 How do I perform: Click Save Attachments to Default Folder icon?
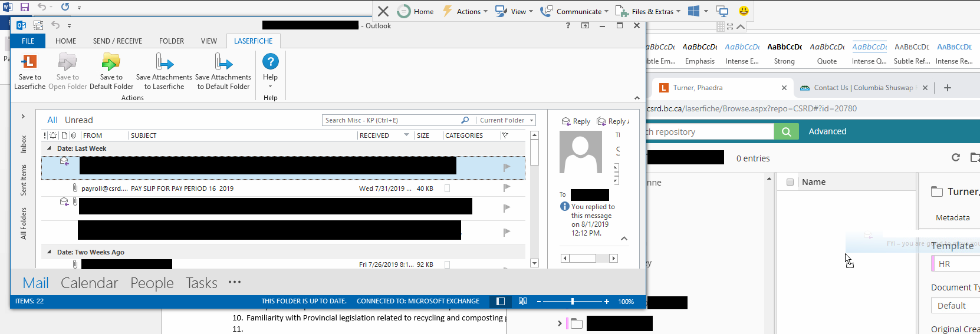point(223,62)
